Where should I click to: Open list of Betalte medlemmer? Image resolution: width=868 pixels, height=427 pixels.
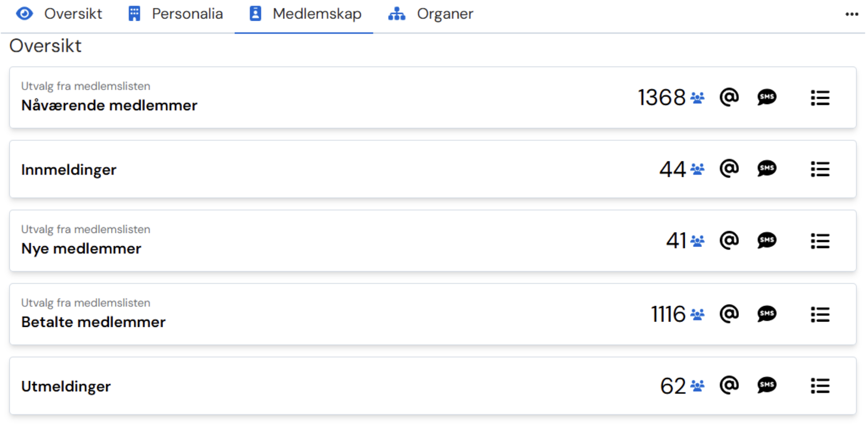pos(820,315)
